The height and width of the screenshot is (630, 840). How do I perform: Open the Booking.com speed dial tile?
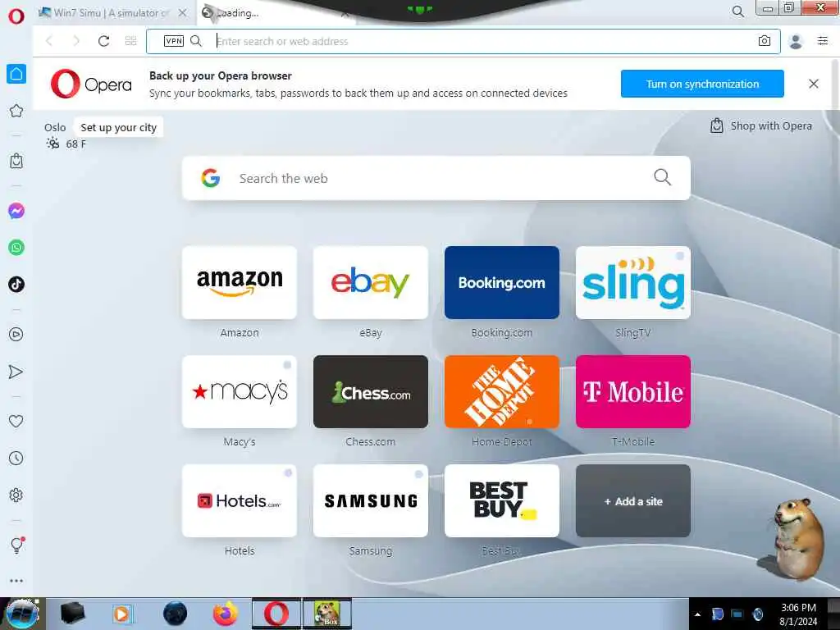pos(502,282)
